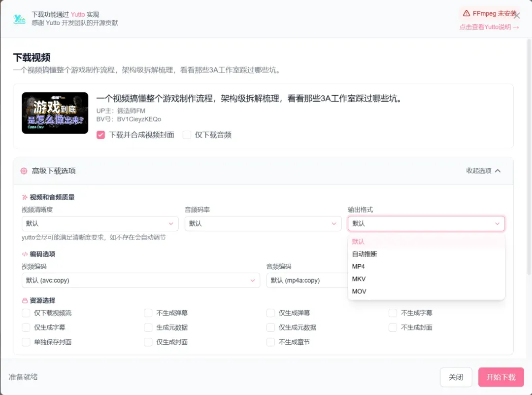
Task: Click the BV号 BV1CieyzKEQo text
Action: [x=129, y=119]
